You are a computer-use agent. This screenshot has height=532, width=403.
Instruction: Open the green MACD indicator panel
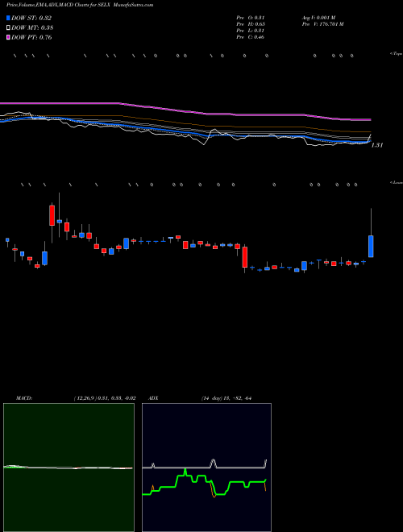[69, 468]
